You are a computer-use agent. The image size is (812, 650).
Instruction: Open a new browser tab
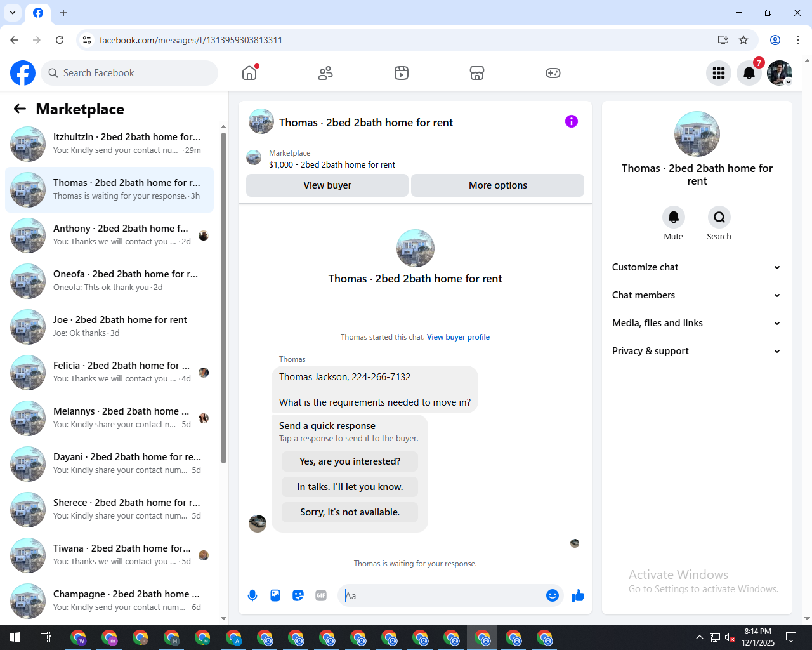pos(63,13)
